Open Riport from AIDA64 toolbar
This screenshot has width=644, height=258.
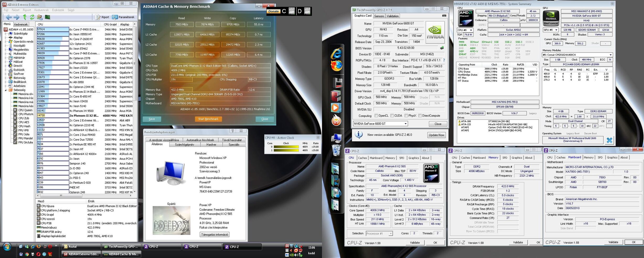(102, 17)
